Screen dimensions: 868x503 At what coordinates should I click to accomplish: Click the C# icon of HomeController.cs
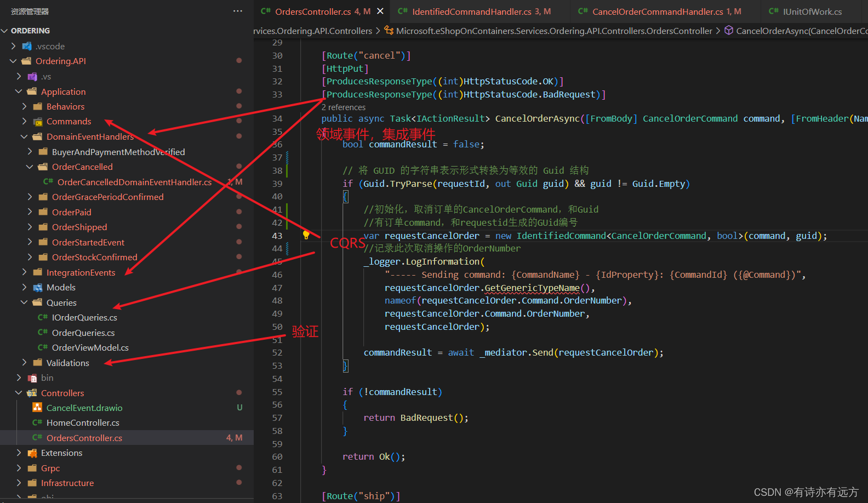click(x=37, y=422)
